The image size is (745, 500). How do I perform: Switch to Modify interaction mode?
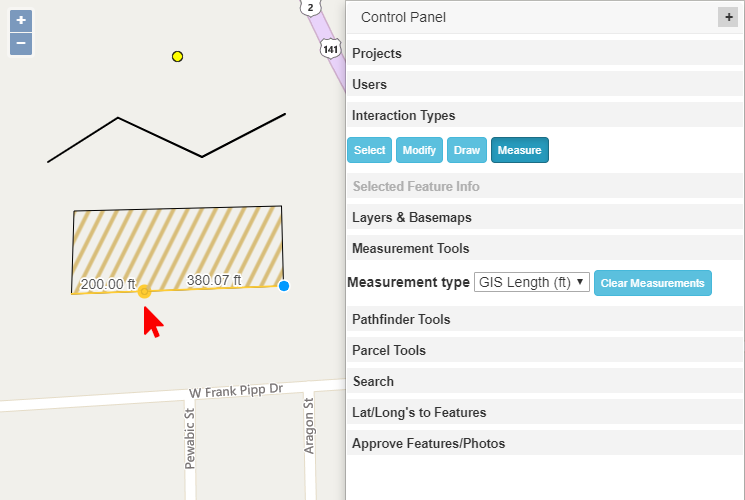(419, 150)
